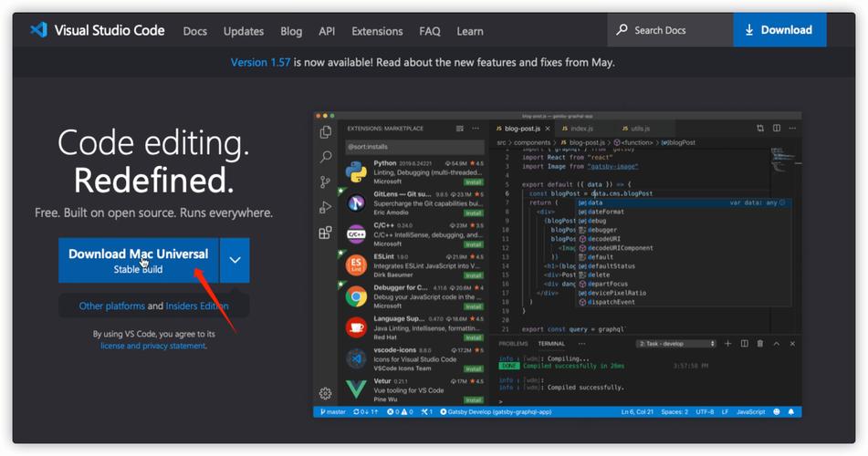868x456 pixels.
Task: Click the split terminal icon
Action: pos(744,344)
